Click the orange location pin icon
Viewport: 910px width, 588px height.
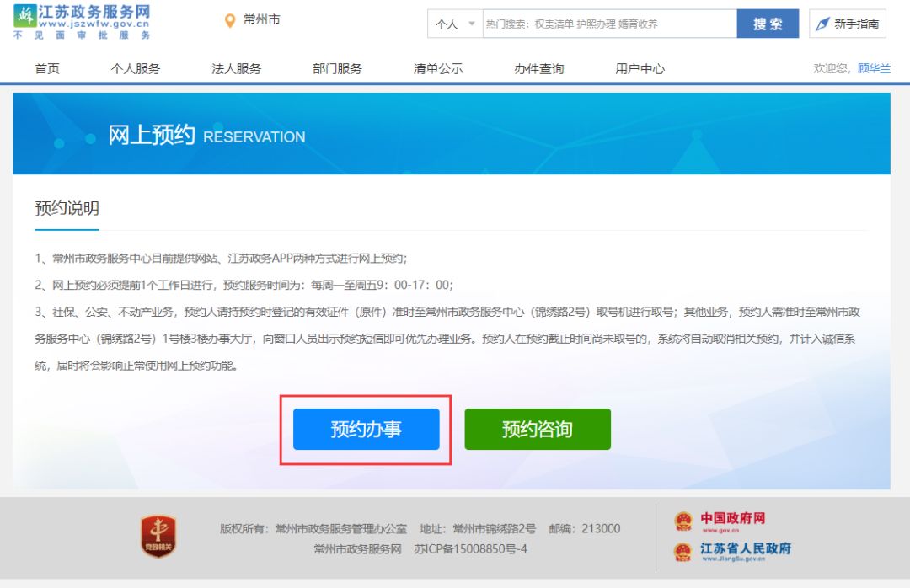(x=230, y=21)
